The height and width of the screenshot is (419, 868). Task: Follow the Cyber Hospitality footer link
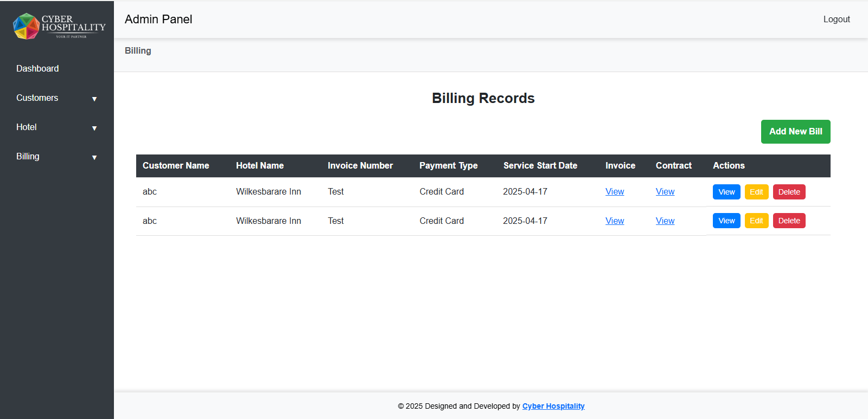[553, 406]
